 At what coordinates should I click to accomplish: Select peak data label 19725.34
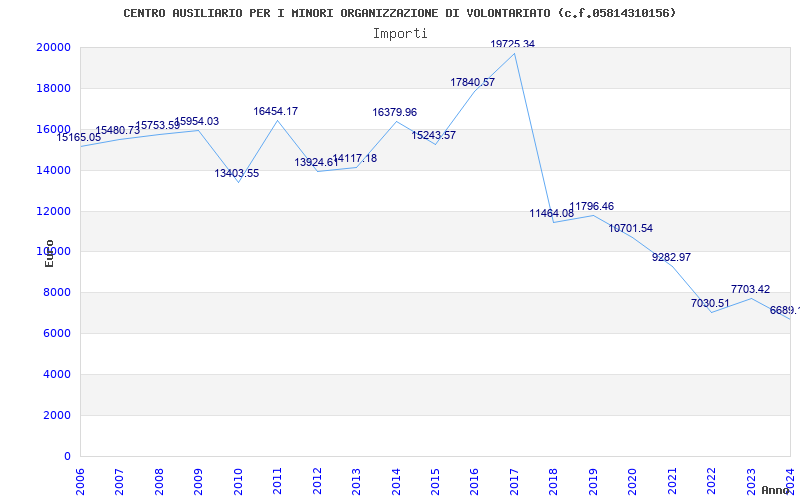(x=513, y=44)
